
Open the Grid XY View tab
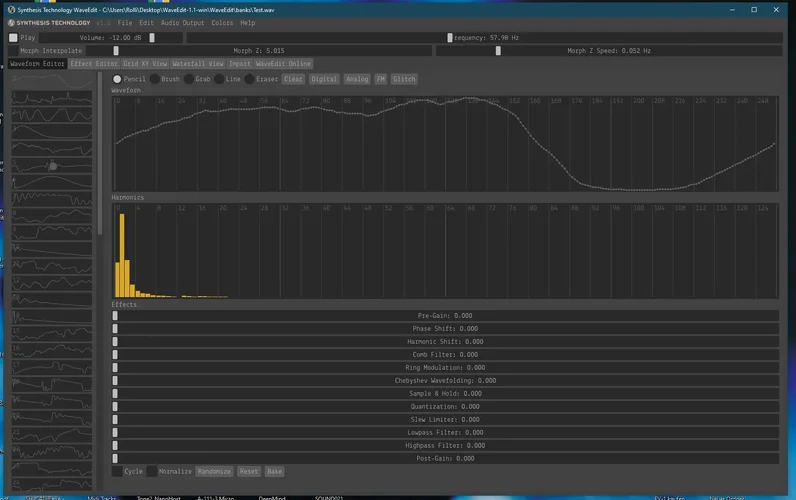[x=145, y=63]
